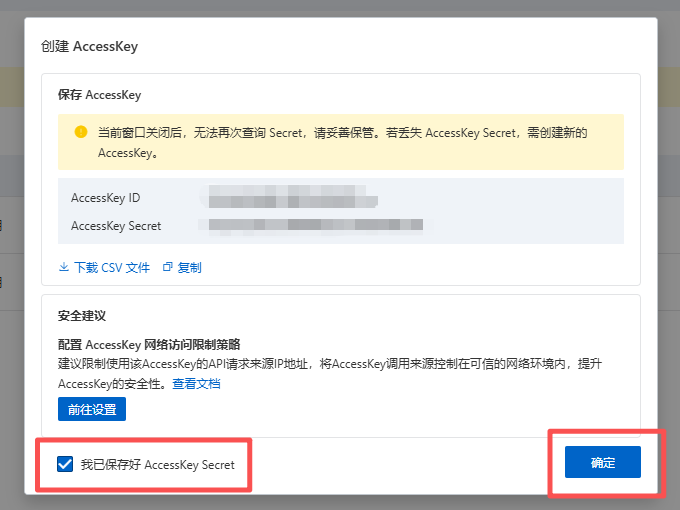This screenshot has height=510, width=680.
Task: Click the 下载 CSV 文件 link text
Action: click(x=111, y=268)
